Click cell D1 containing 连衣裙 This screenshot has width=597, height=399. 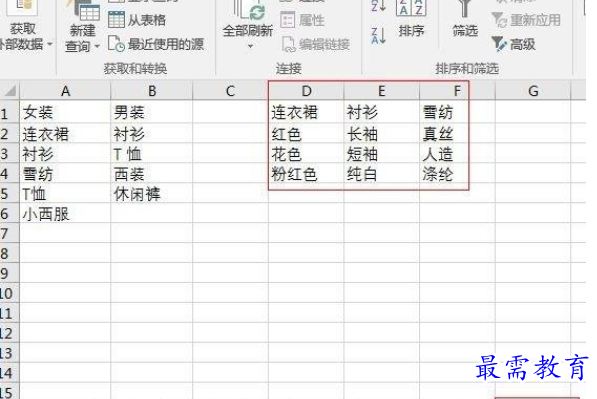(306, 112)
